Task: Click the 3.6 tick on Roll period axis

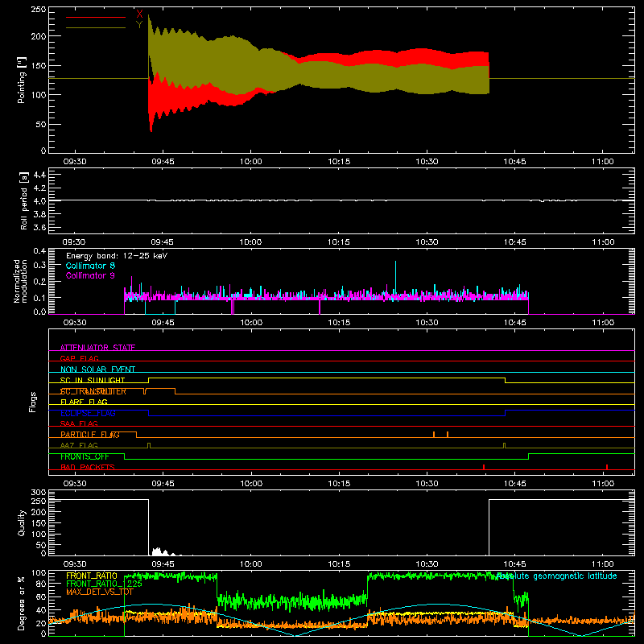Action: [39, 228]
